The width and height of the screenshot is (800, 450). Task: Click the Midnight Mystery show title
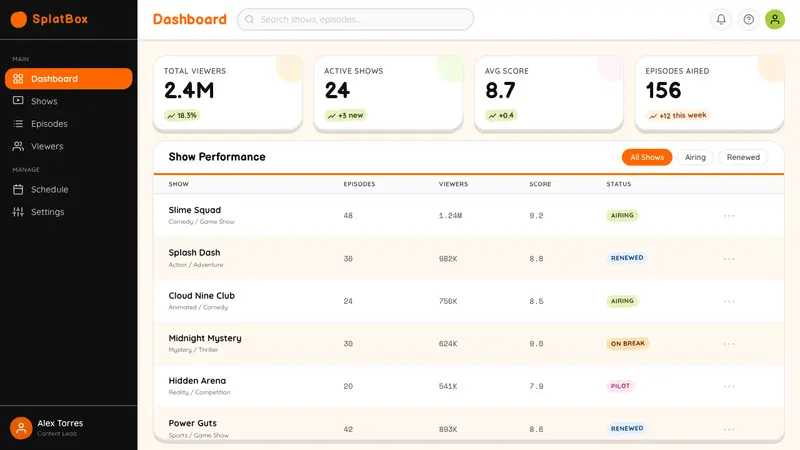[205, 338]
